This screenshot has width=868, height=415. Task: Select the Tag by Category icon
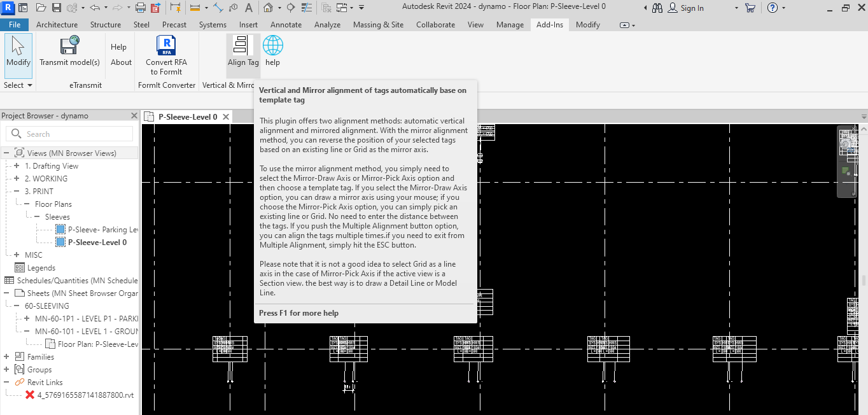tap(233, 8)
